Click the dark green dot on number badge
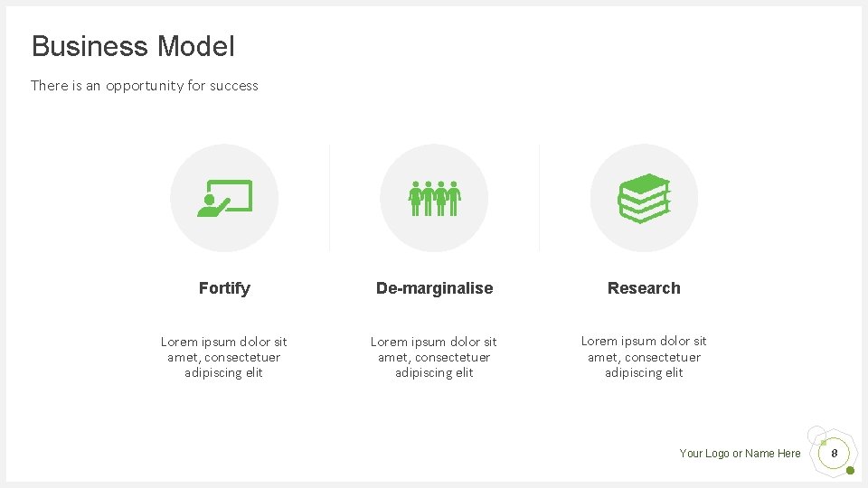The width and height of the screenshot is (868, 488). tap(850, 470)
